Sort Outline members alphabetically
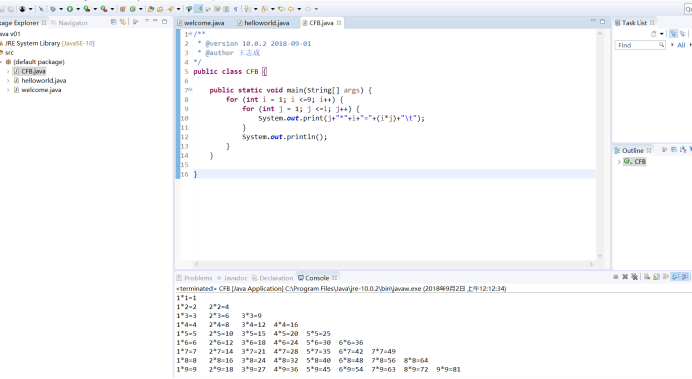This screenshot has width=692, height=379. [x=683, y=150]
